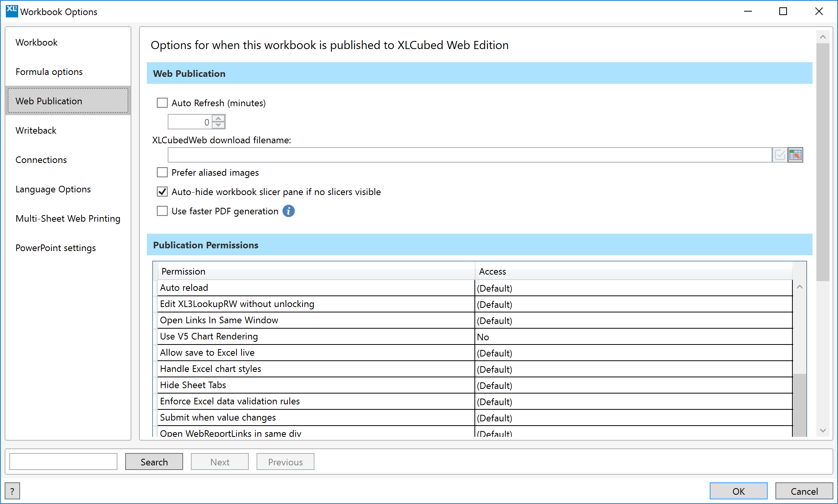
Task: Select the Web Publication section
Action: (68, 101)
